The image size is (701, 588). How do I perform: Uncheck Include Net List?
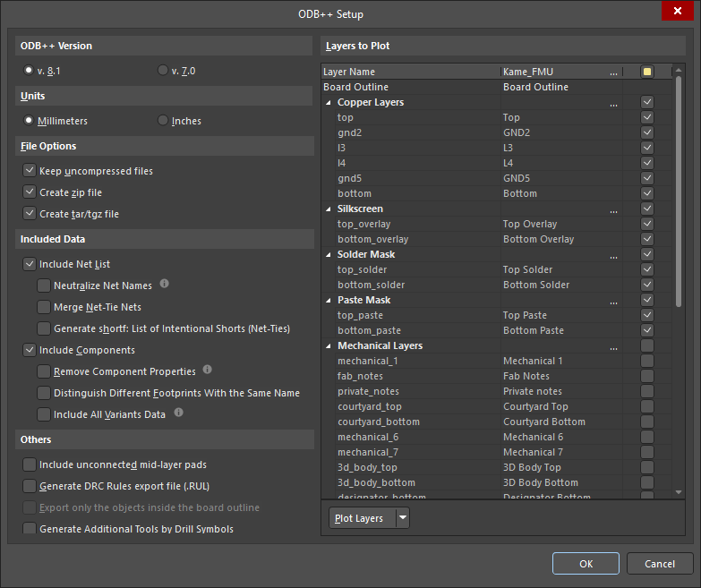tap(30, 264)
